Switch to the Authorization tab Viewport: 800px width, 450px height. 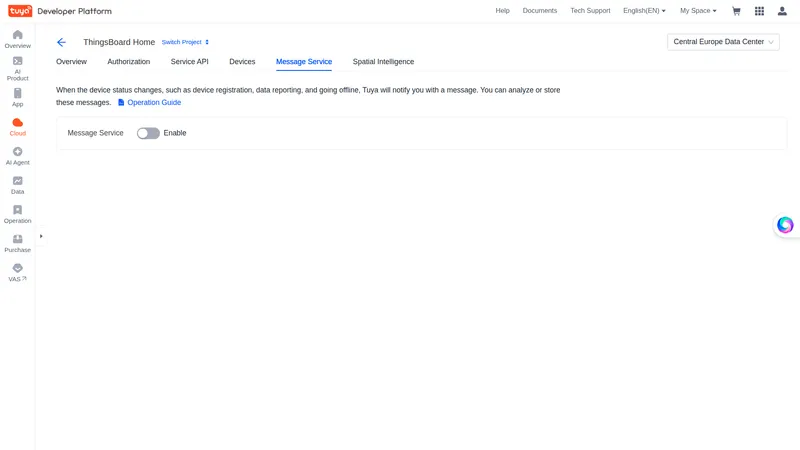(x=129, y=62)
